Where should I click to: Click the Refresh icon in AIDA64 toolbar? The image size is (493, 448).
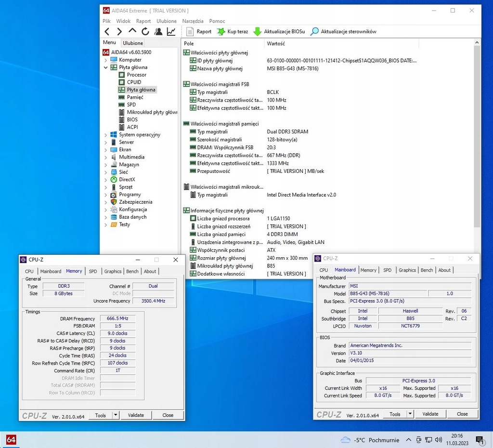[145, 32]
